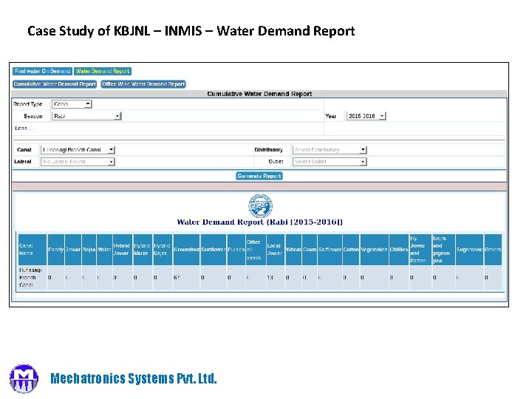Click the Hy. Jowar and Ratton header

pos(420,250)
